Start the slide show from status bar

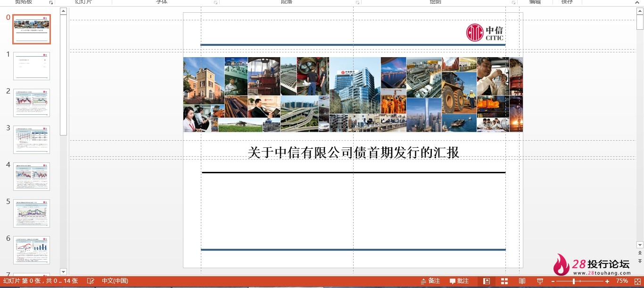click(x=540, y=281)
